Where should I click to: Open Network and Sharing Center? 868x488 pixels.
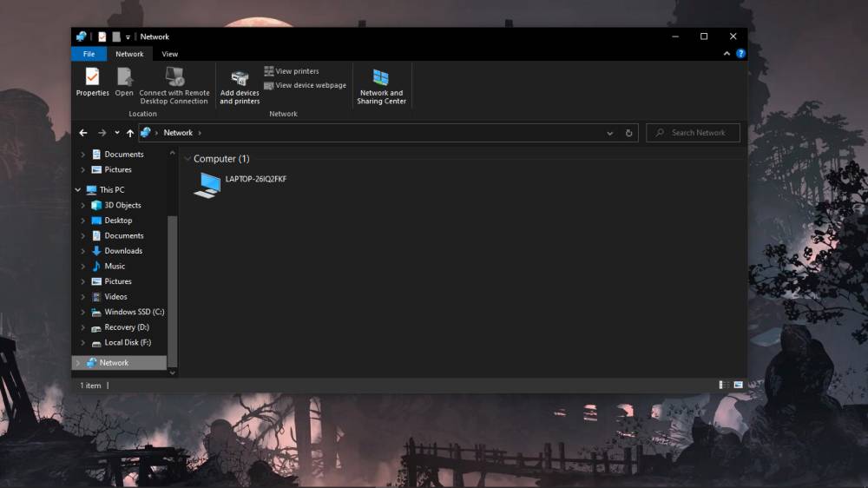pos(381,87)
